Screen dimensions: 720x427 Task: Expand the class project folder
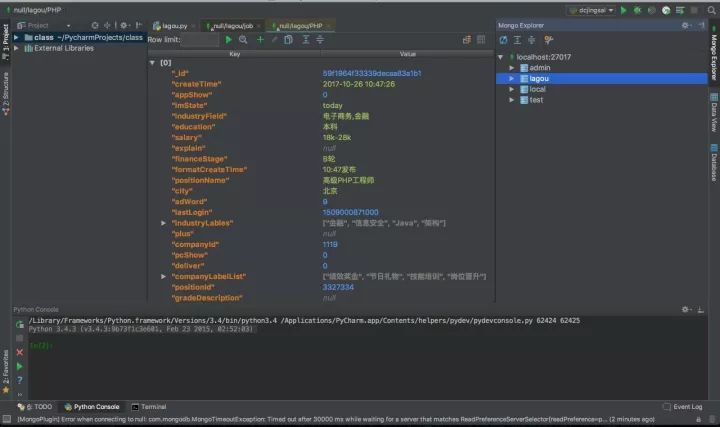coord(17,37)
